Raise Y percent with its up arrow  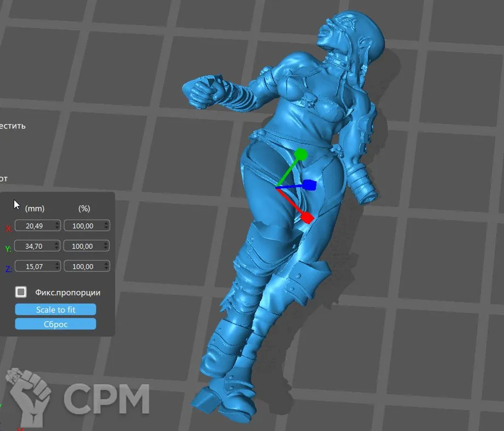pyautogui.click(x=106, y=243)
